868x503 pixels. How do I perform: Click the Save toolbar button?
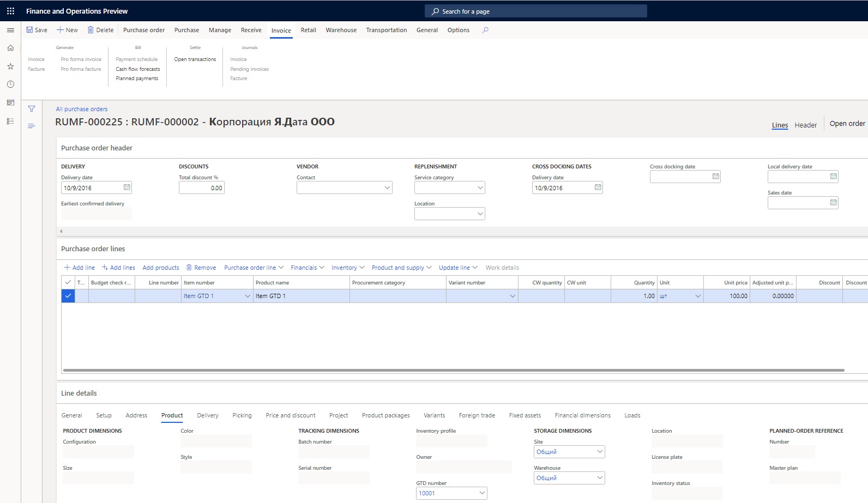[37, 30]
